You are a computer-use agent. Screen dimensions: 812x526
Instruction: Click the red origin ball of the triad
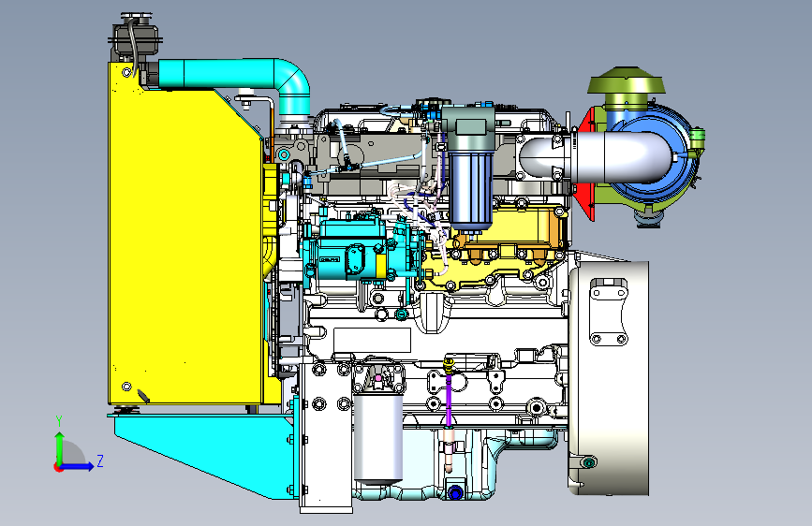58,467
